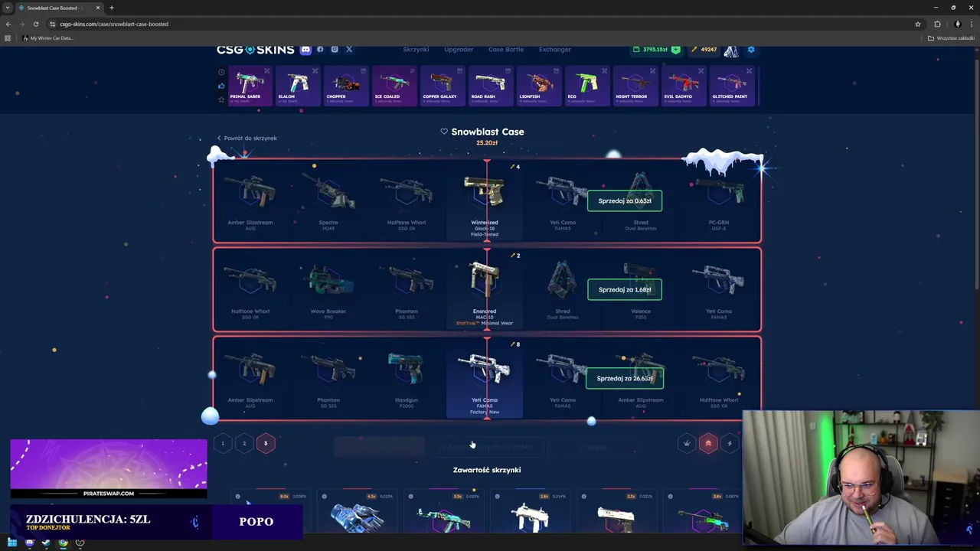Open info icon on the 2.3x pistol card

[583, 497]
